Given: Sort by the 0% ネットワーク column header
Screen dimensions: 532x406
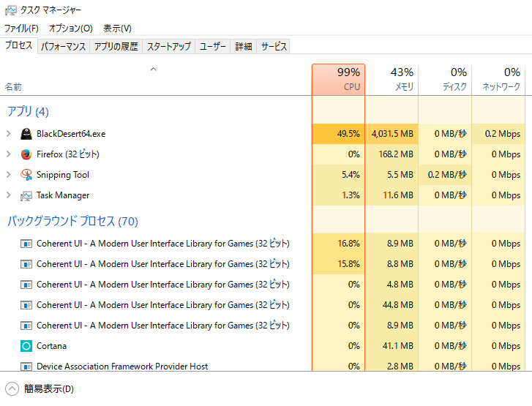Looking at the screenshot, I should pos(498,80).
